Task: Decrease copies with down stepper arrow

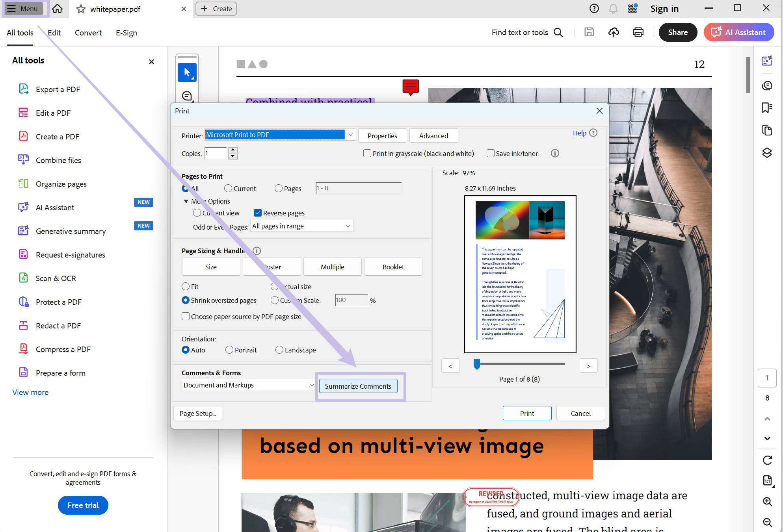Action: [232, 156]
